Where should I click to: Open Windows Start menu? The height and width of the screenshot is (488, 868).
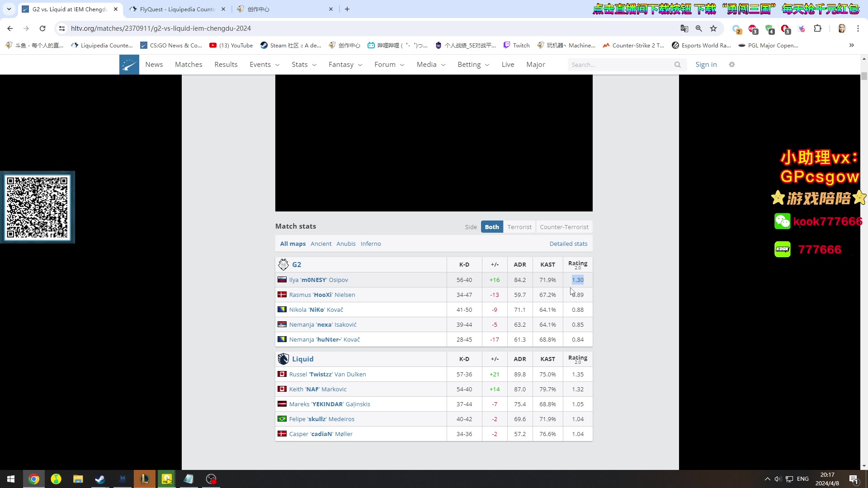pyautogui.click(x=11, y=479)
